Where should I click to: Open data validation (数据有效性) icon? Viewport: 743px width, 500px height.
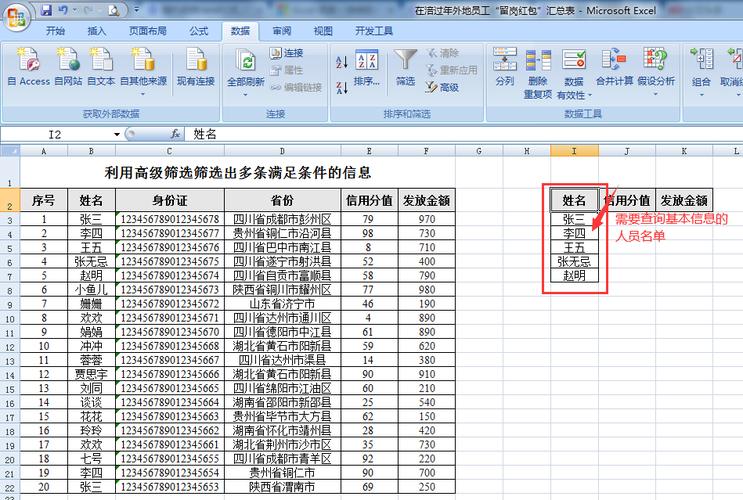click(x=574, y=61)
